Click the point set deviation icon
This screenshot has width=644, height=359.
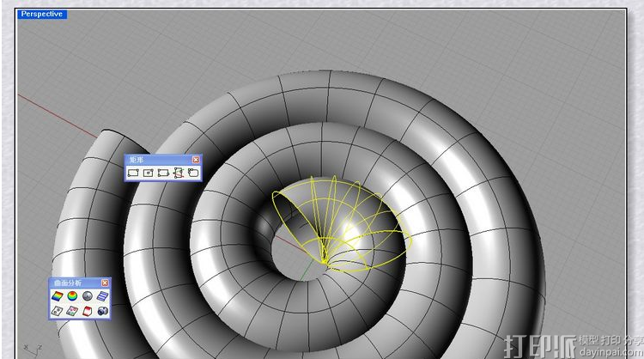72,311
